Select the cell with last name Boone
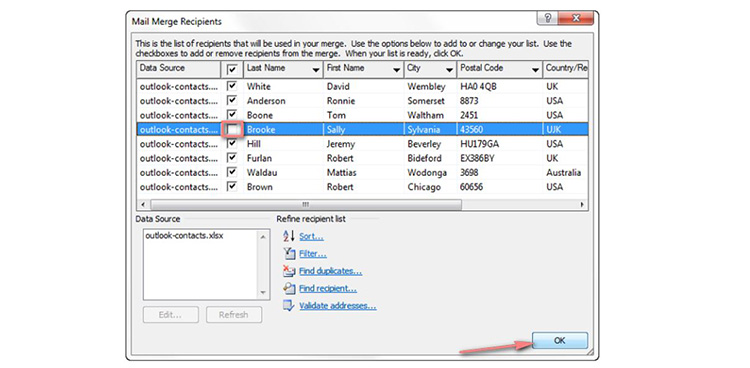 (x=284, y=115)
